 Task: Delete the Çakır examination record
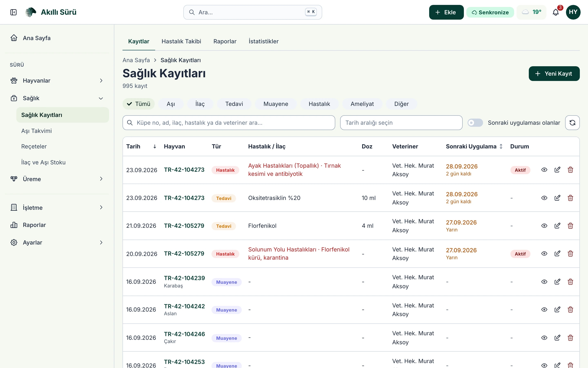(570, 338)
